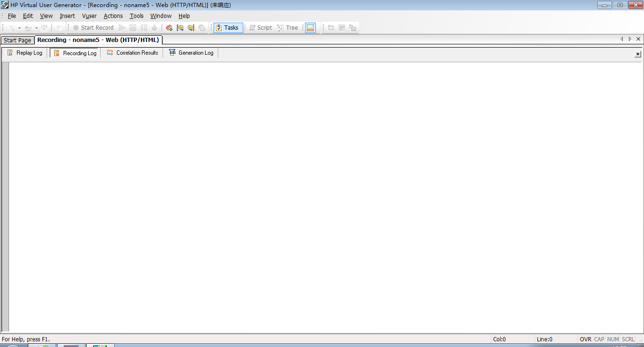Click the Pause icon in toolbar
Image resolution: width=644 pixels, height=347 pixels.
[x=144, y=28]
